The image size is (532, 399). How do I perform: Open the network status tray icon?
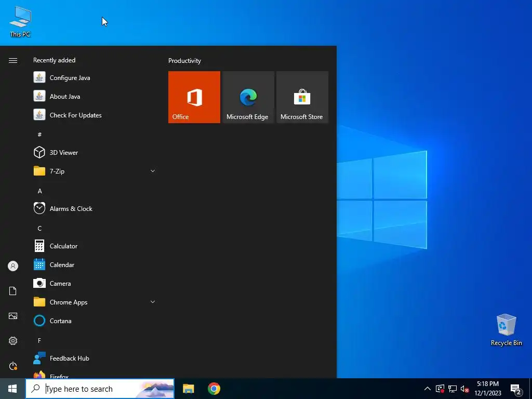coord(453,389)
